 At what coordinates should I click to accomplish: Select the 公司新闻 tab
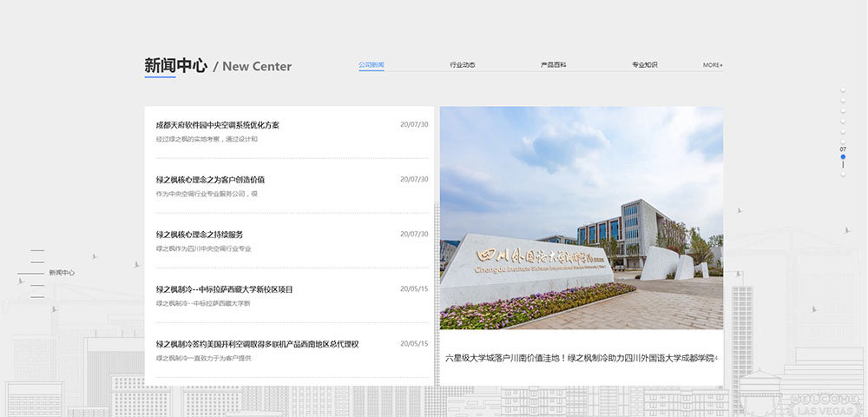371,65
